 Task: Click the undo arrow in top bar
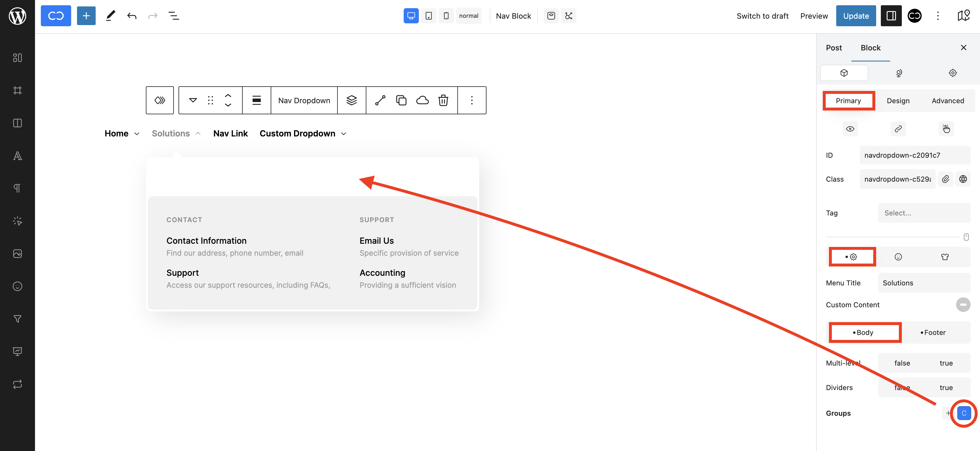pyautogui.click(x=132, y=16)
